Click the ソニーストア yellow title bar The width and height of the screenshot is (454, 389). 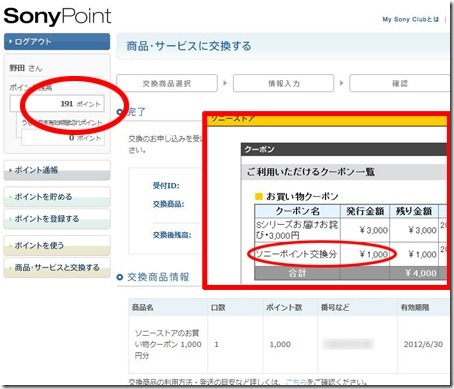coord(327,120)
